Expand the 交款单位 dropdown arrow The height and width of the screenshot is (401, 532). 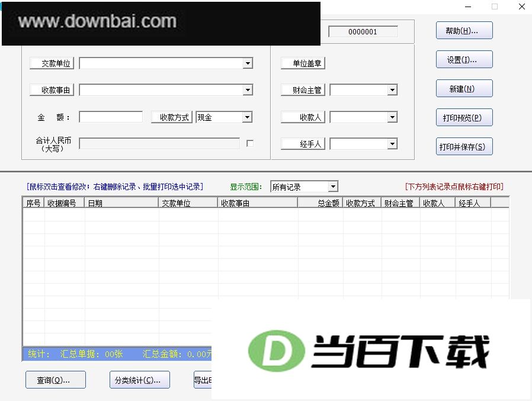(x=248, y=63)
